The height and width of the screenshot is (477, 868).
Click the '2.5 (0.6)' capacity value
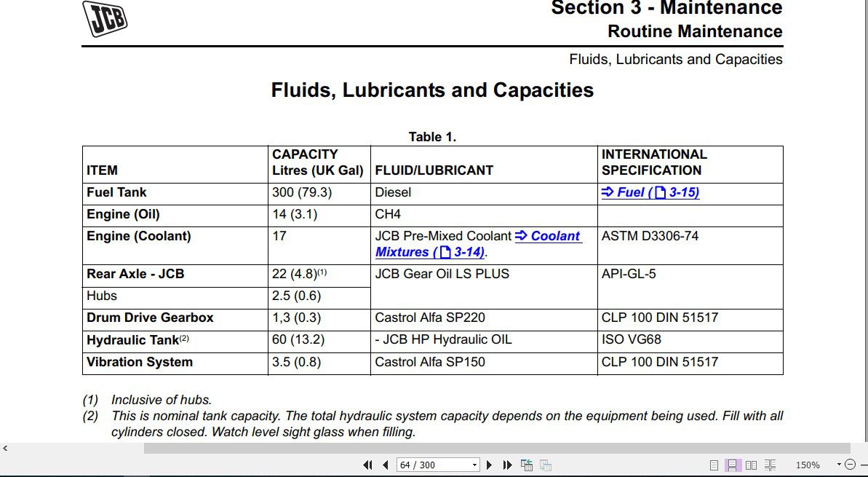point(296,296)
